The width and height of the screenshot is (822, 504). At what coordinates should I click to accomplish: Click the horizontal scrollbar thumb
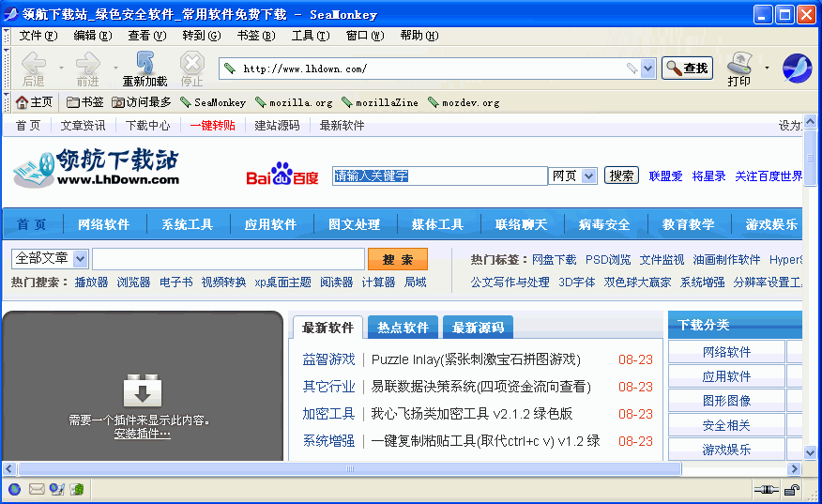[350, 468]
